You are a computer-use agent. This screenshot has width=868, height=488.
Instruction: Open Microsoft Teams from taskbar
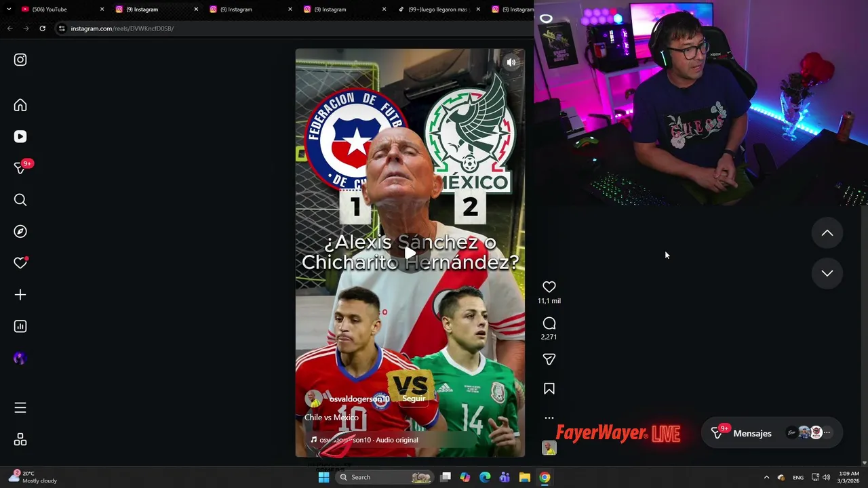click(505, 477)
